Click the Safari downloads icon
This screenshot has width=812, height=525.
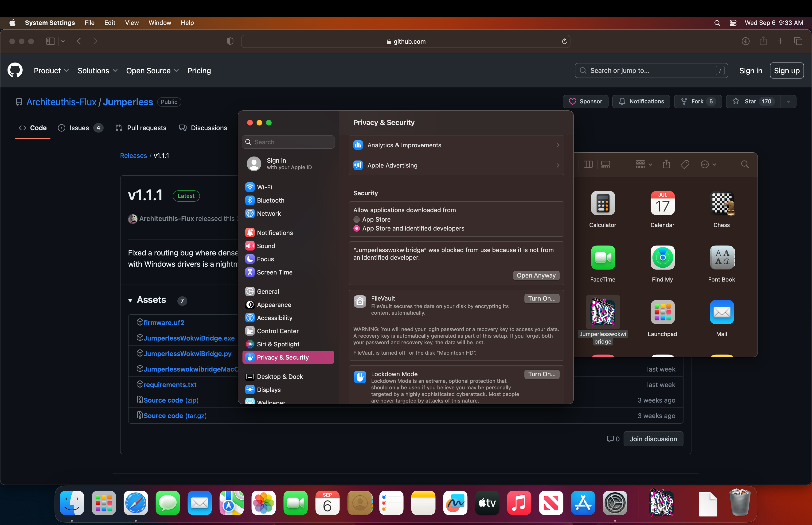[745, 41]
